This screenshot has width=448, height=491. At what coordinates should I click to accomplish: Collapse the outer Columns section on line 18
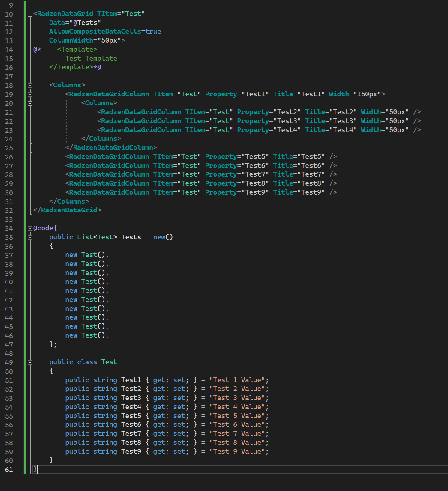[30, 86]
